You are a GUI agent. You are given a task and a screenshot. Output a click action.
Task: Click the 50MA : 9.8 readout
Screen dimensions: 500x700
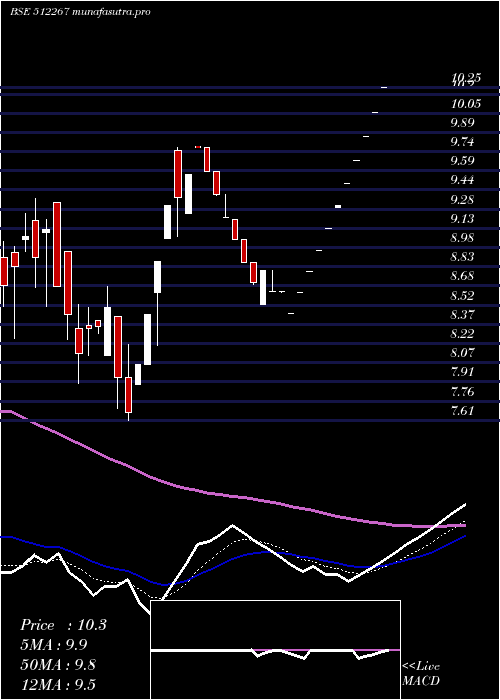click(x=58, y=665)
